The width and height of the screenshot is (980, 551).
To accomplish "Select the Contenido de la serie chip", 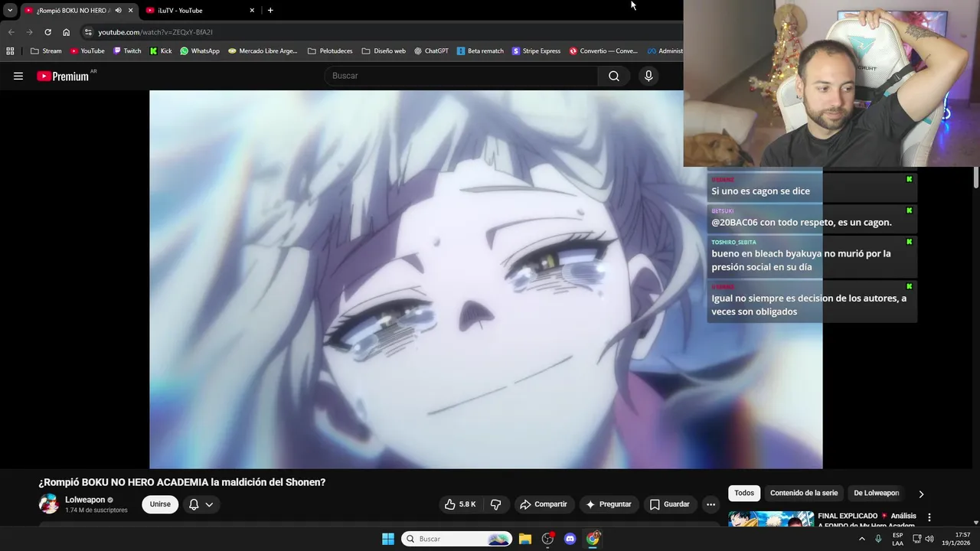I will coord(804,493).
